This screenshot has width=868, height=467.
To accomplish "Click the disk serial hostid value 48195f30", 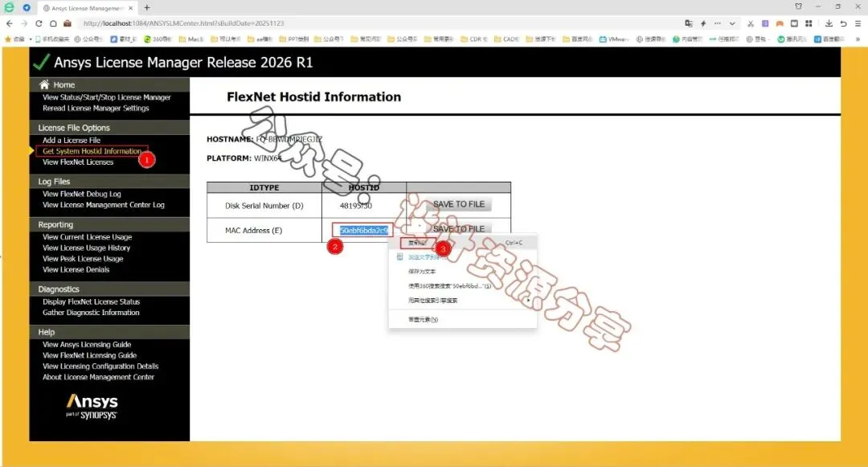I will point(356,205).
